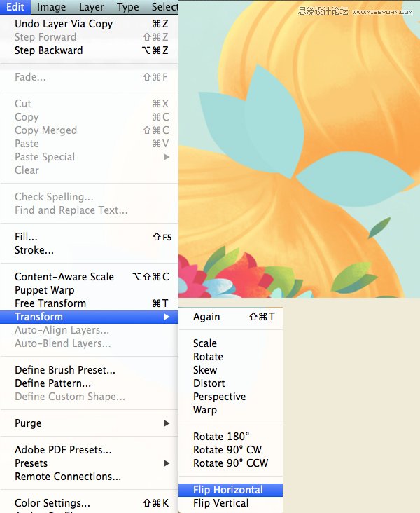Choose Rotate 90° CW
420x513 pixels.
point(231,450)
